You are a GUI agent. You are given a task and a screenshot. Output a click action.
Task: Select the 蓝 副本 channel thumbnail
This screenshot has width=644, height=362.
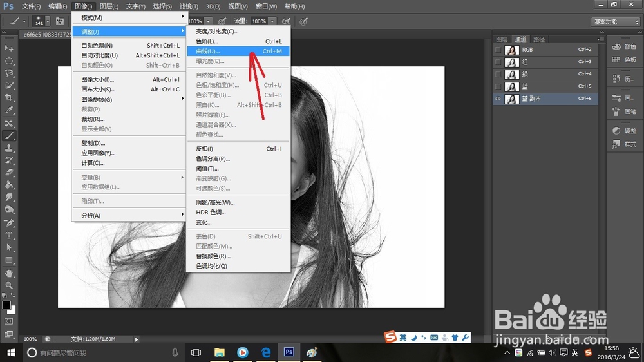[x=512, y=99]
